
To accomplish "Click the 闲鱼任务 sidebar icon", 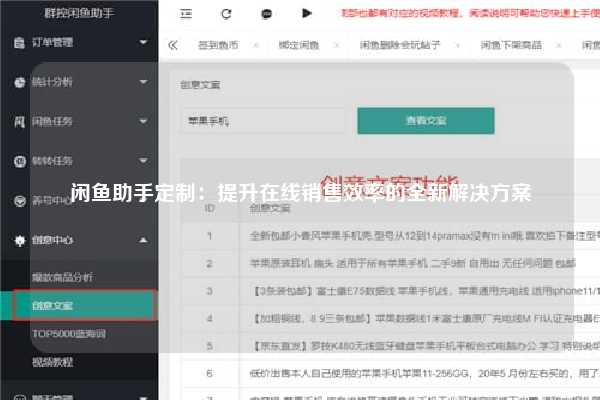I will (x=20, y=122).
